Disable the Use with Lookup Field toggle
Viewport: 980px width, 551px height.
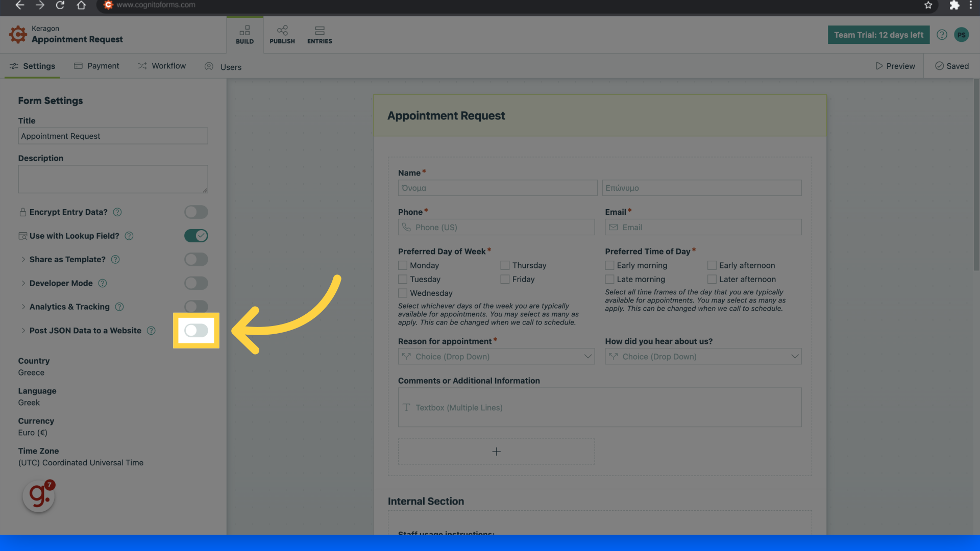(x=196, y=236)
